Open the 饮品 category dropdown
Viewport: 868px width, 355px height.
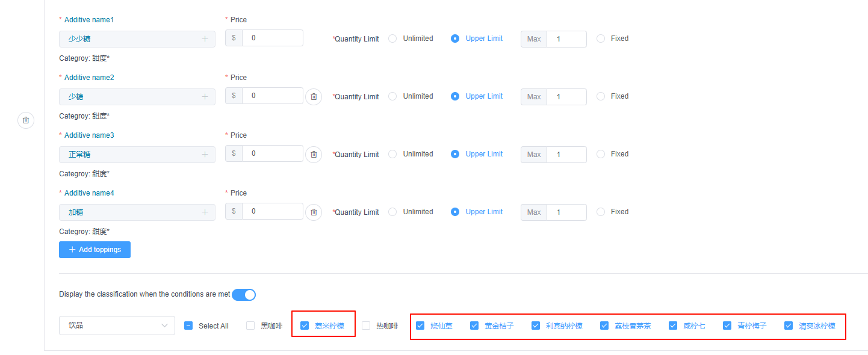(117, 326)
